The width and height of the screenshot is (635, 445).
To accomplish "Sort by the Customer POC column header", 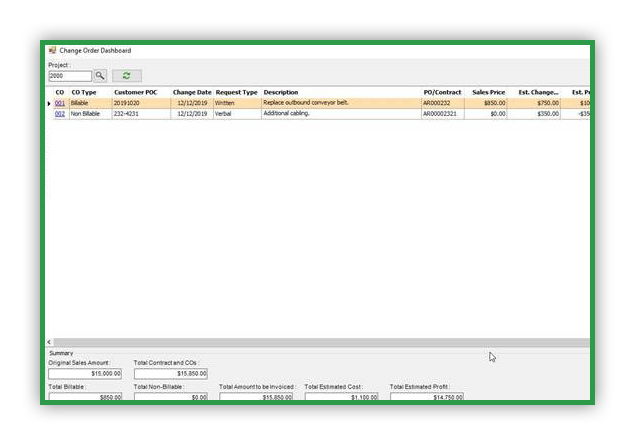I will (x=136, y=92).
